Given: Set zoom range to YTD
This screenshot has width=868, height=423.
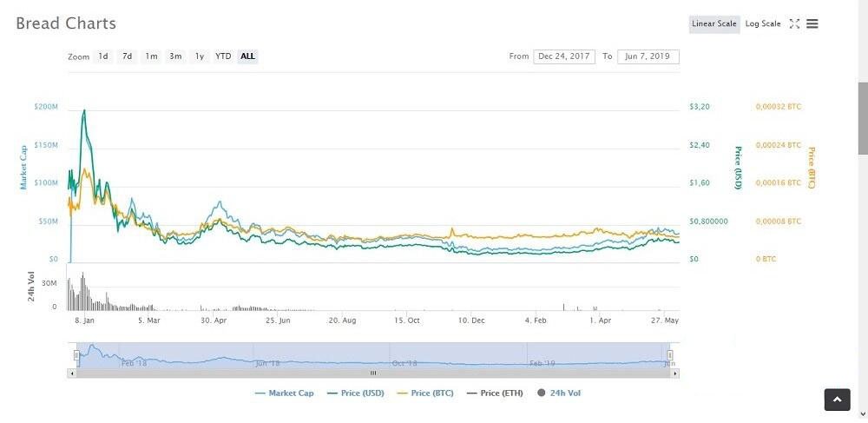Looking at the screenshot, I should pos(223,56).
